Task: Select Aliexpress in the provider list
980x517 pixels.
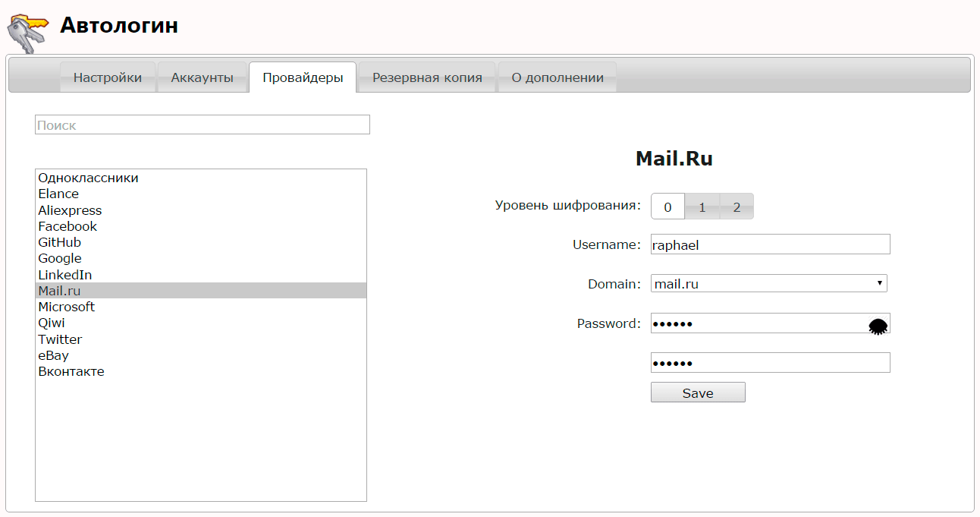Action: point(201,210)
